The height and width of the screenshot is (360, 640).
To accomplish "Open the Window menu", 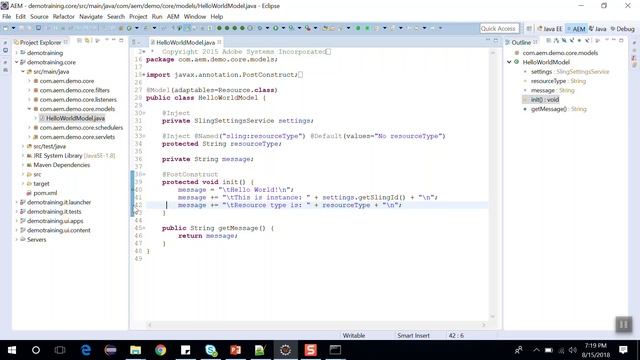I will point(195,17).
